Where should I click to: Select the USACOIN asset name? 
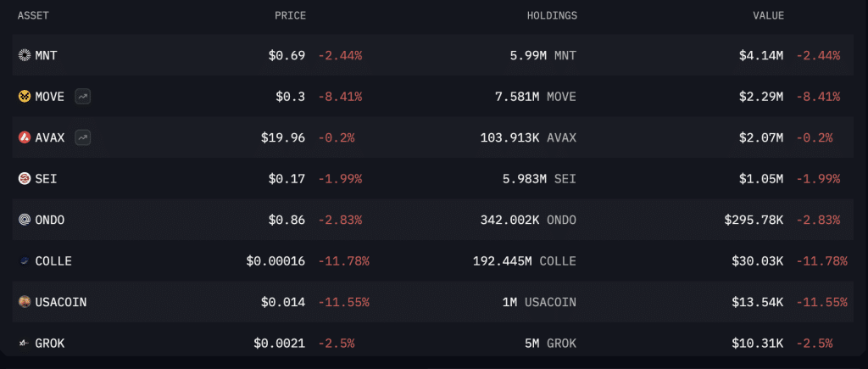(x=61, y=302)
